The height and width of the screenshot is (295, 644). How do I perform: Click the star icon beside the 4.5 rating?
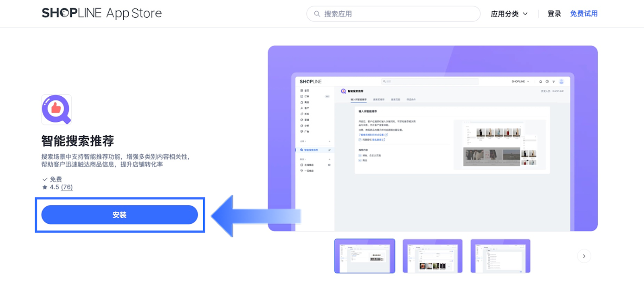point(45,187)
